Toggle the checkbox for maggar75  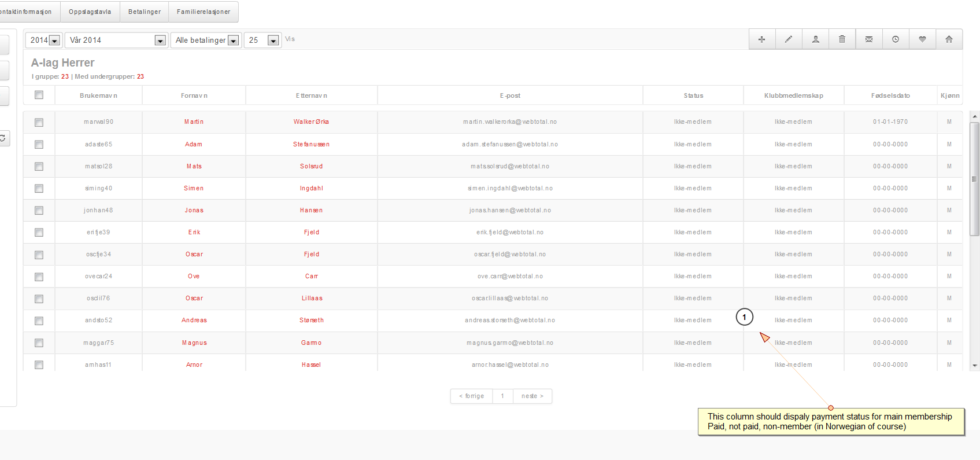39,343
